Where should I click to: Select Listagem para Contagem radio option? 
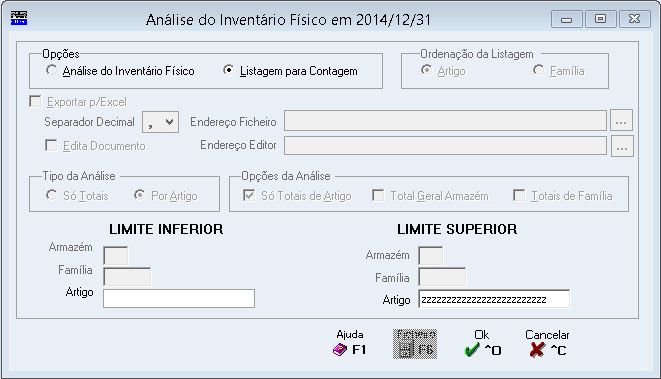[x=228, y=70]
